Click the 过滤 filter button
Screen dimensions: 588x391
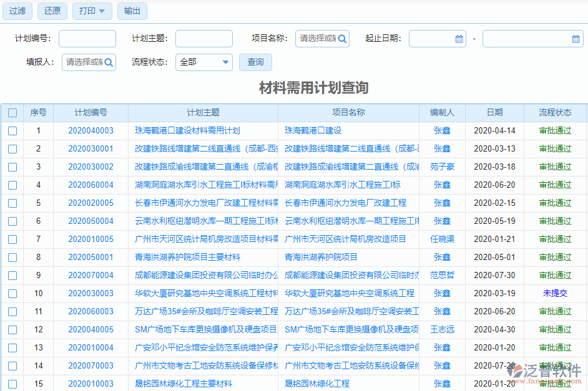(x=17, y=11)
